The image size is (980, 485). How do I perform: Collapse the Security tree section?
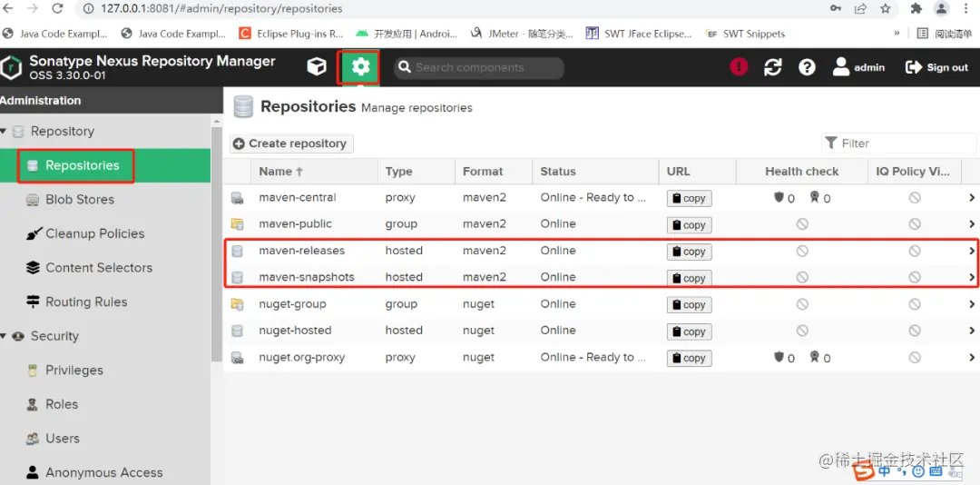click(x=3, y=336)
